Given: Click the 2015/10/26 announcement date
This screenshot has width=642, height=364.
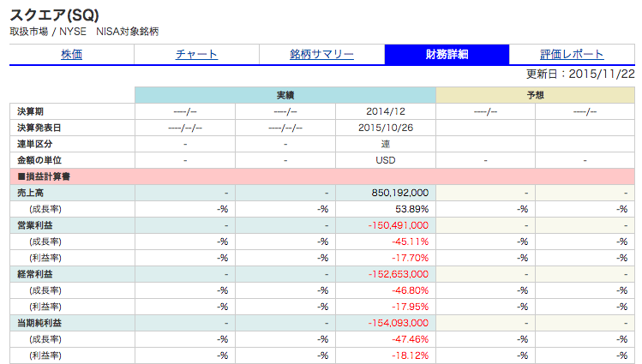Looking at the screenshot, I should click(385, 128).
